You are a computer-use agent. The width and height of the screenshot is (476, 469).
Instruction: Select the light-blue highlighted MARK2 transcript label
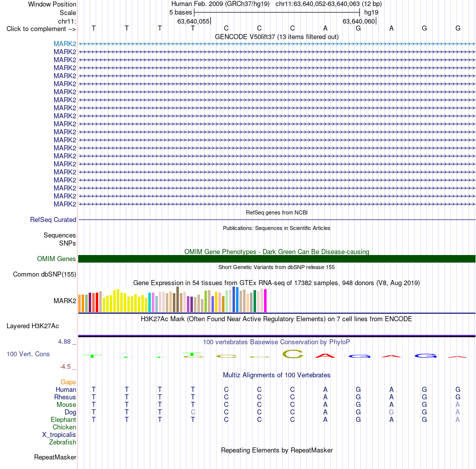point(65,44)
